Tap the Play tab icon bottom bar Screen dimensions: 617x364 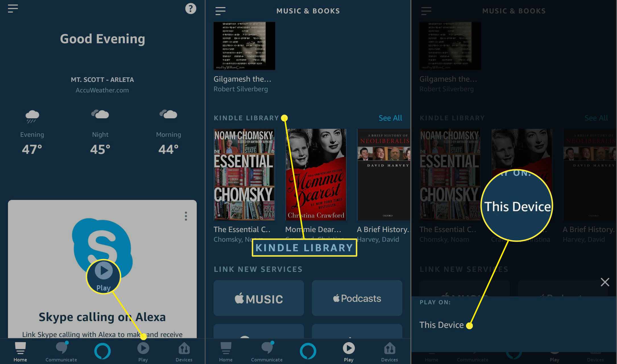click(143, 352)
